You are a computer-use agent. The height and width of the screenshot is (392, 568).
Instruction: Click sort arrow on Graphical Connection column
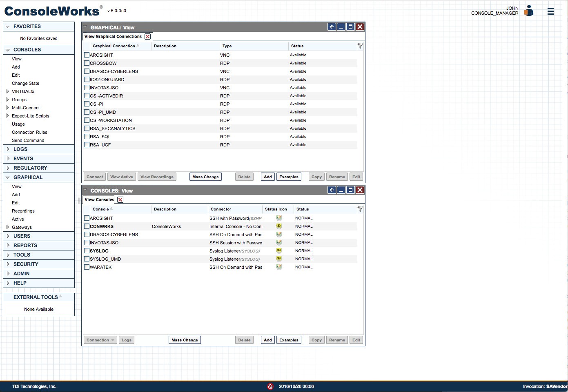coord(138,45)
